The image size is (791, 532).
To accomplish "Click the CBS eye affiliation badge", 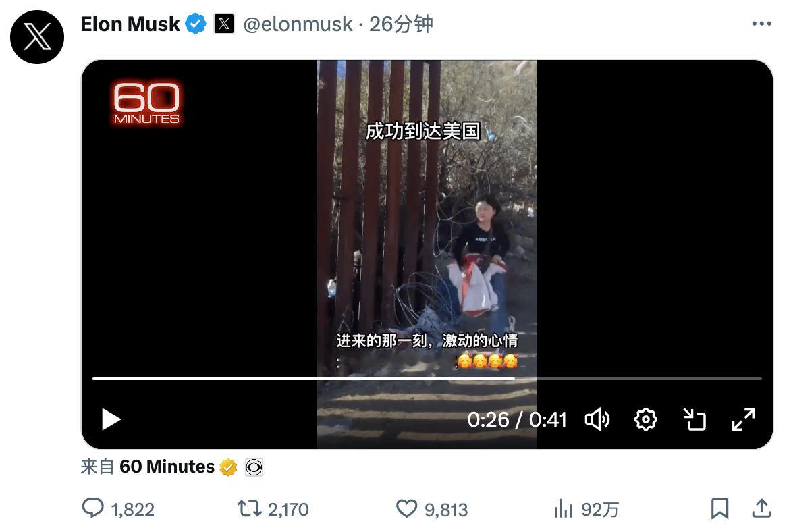I will point(254,467).
